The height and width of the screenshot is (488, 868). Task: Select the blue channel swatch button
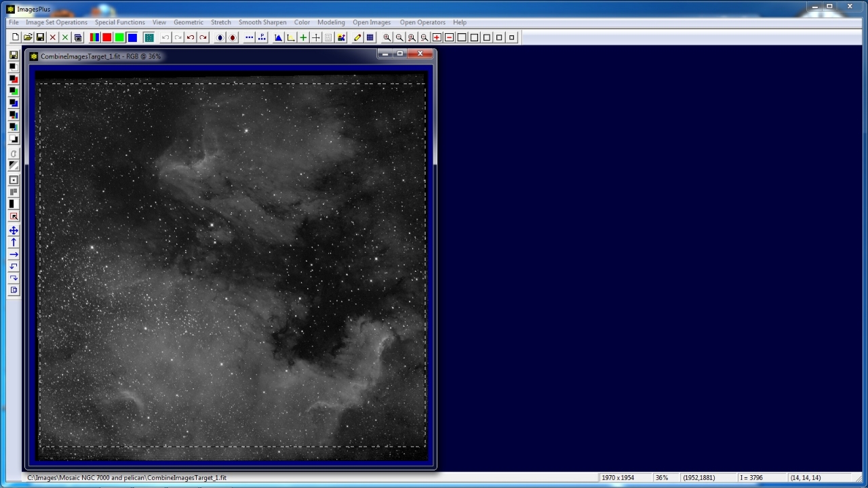(132, 37)
